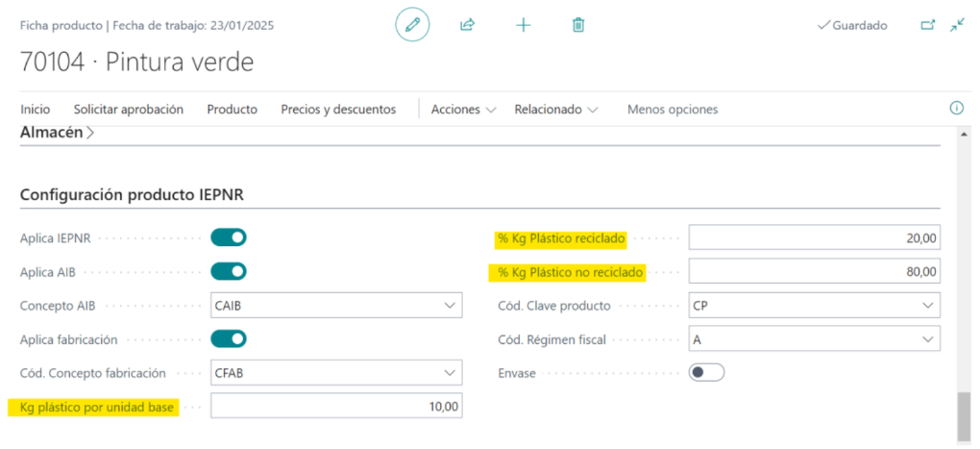
Task: Open Solicitar aprobación menu
Action: point(128,110)
